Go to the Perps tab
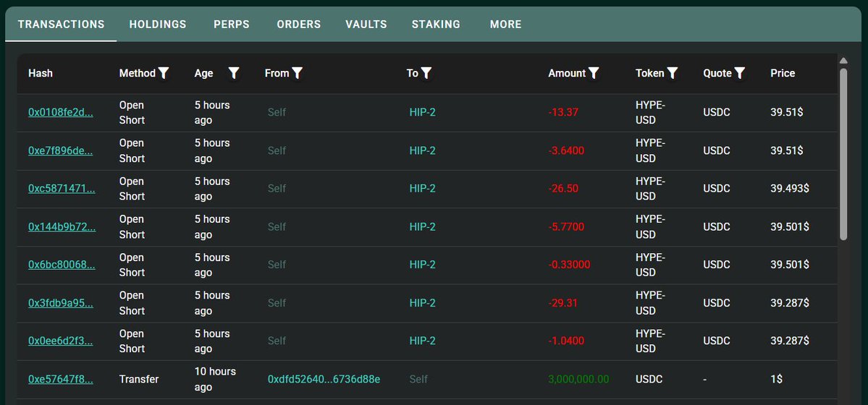 232,25
